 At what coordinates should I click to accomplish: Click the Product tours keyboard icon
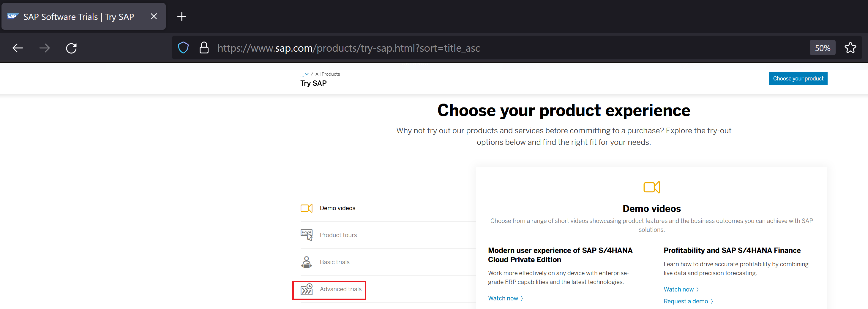[x=306, y=235]
